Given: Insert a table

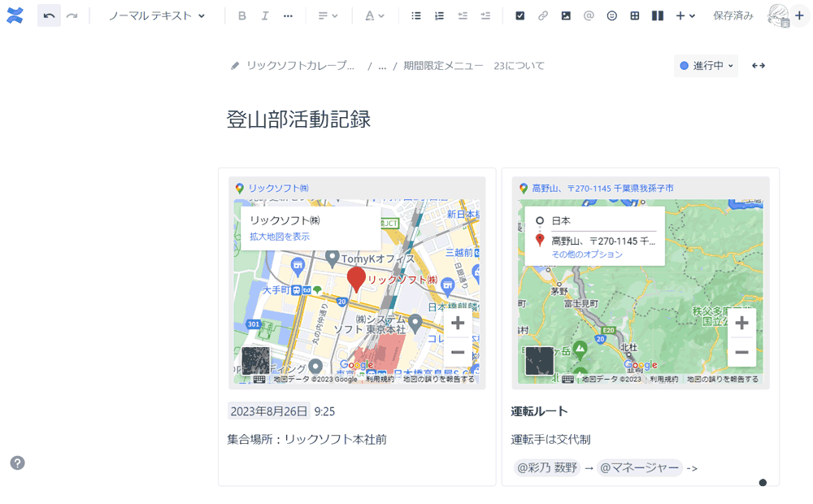Looking at the screenshot, I should point(635,16).
